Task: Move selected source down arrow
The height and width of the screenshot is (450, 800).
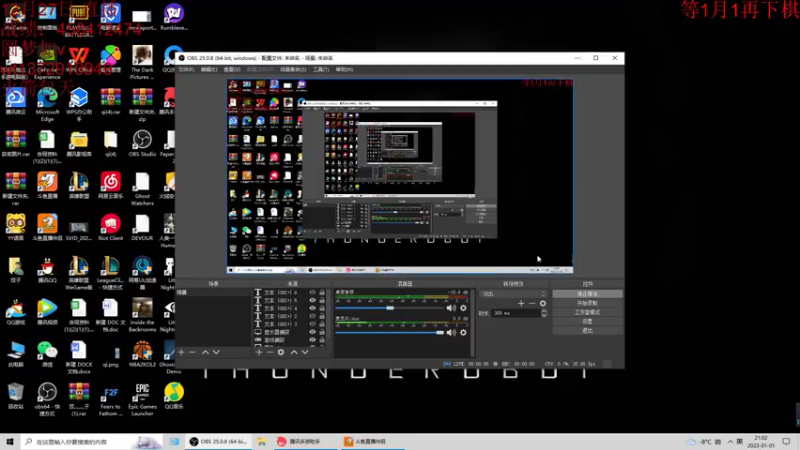Action: click(306, 352)
